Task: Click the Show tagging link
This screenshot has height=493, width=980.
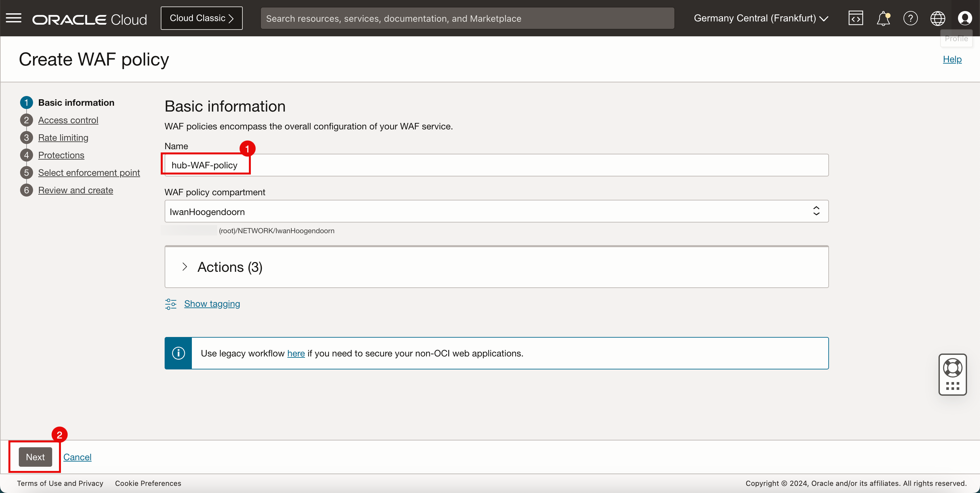Action: (212, 303)
